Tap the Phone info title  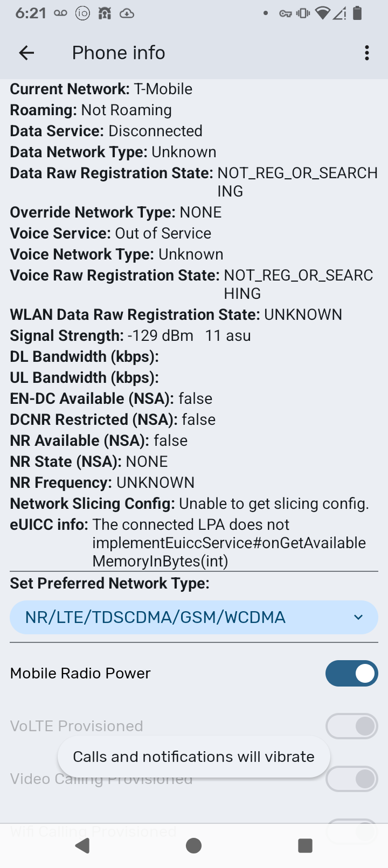click(119, 53)
